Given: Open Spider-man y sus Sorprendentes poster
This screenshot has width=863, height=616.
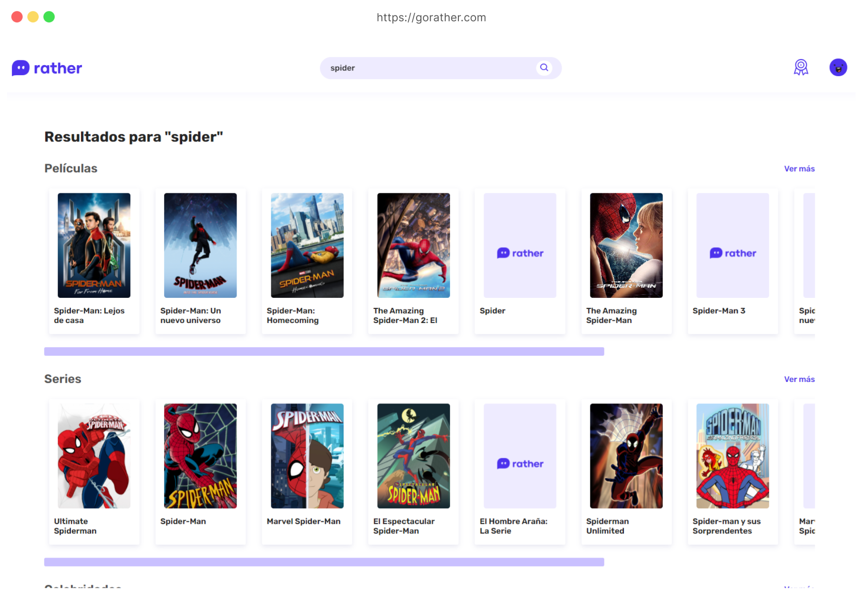Looking at the screenshot, I should click(x=733, y=456).
